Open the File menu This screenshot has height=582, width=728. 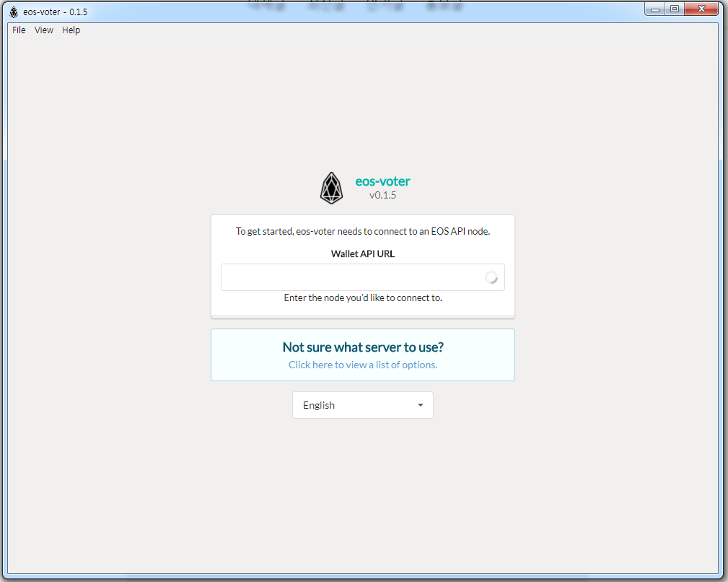point(19,30)
